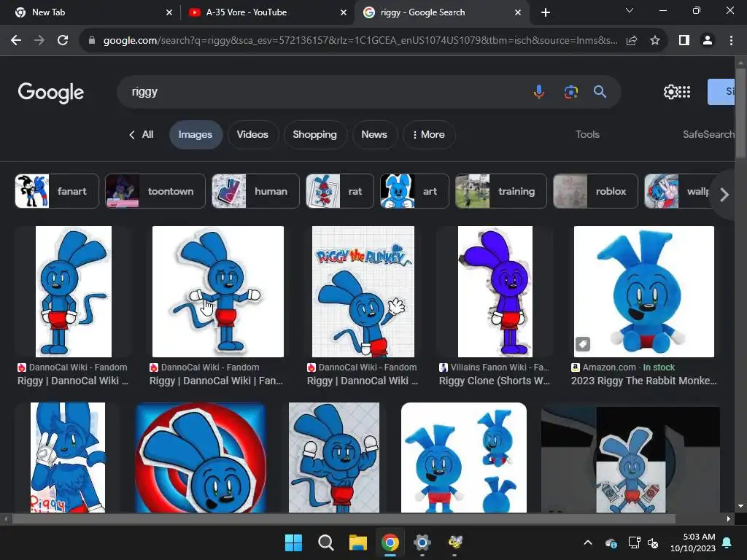The height and width of the screenshot is (560, 747).
Task: Expand the More search options menu
Action: (429, 135)
